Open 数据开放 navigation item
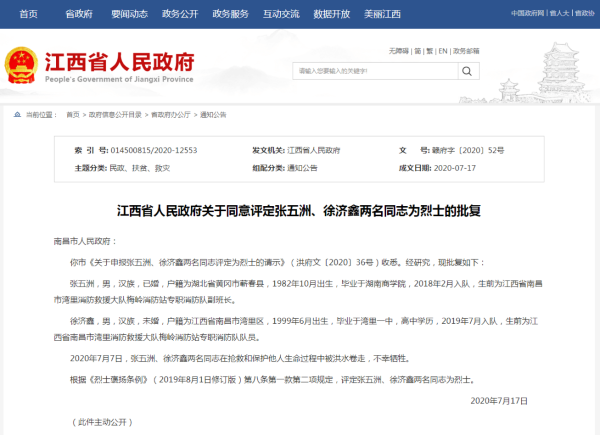Image resolution: width=600 pixels, height=435 pixels. click(330, 13)
